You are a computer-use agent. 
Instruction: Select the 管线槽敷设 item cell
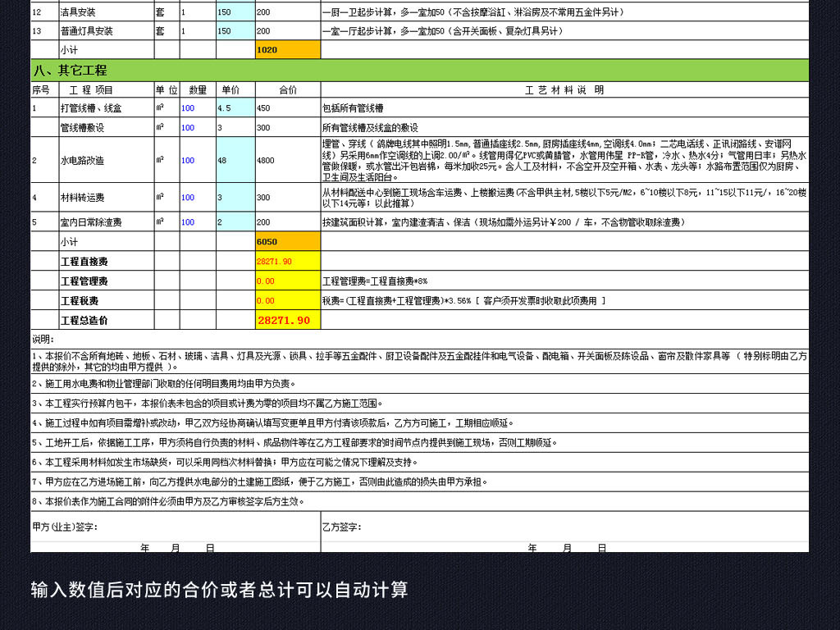(x=107, y=127)
